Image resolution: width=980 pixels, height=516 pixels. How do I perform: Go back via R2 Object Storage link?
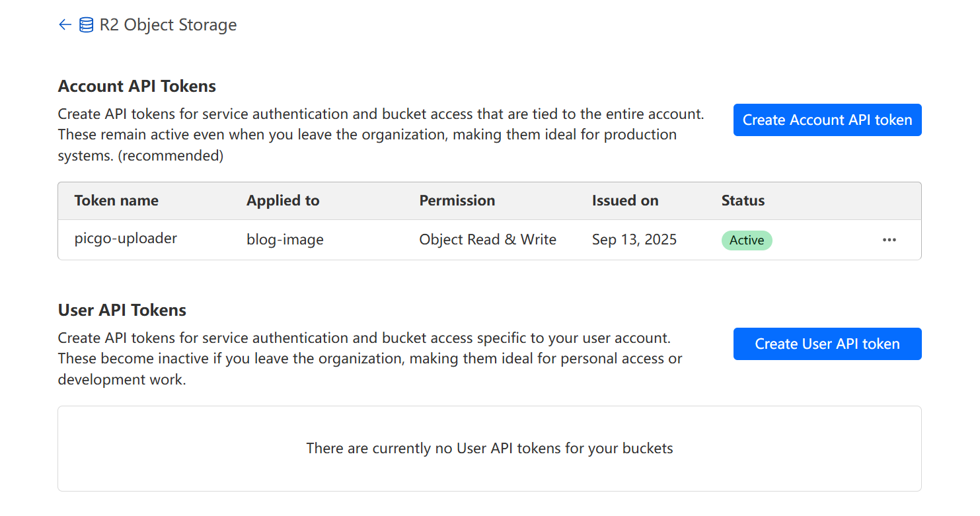(x=168, y=25)
